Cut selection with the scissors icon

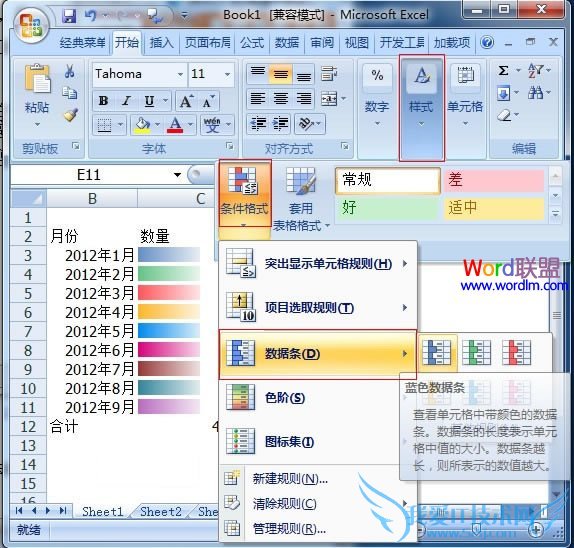pyautogui.click(x=70, y=71)
